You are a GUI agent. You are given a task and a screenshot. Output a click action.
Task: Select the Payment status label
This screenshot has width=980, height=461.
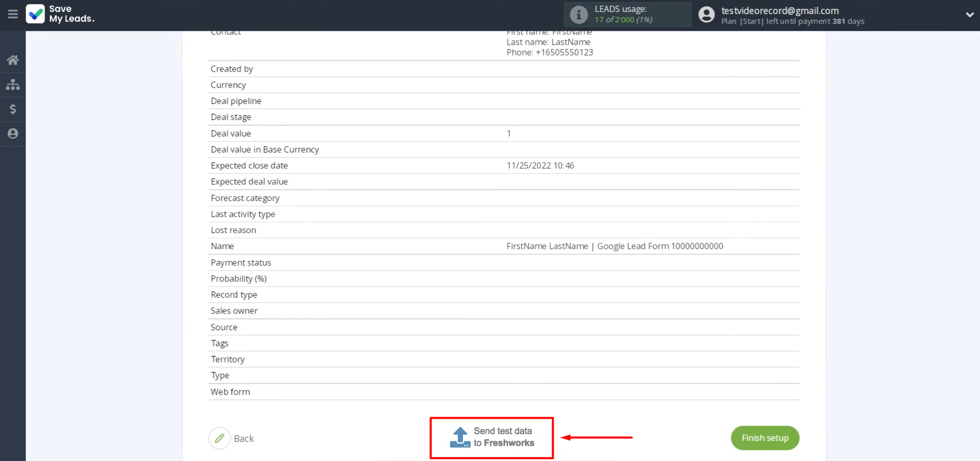click(241, 262)
